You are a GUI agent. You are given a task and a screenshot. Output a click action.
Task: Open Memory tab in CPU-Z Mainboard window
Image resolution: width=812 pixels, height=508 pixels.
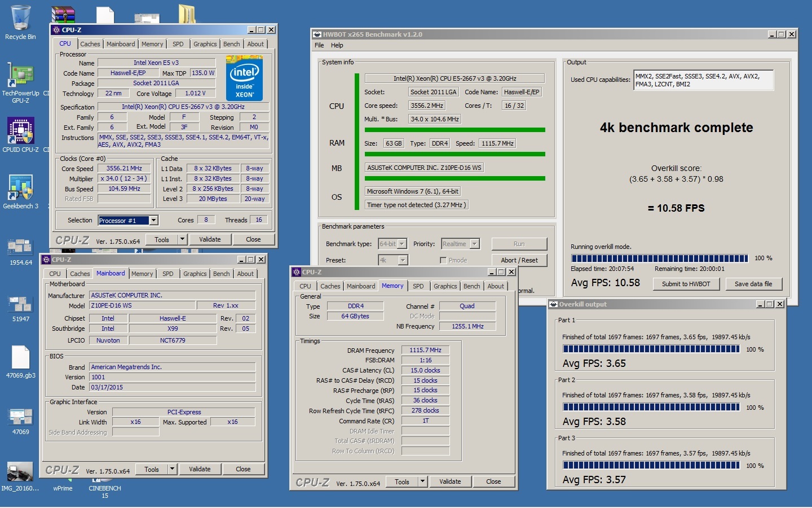[x=142, y=274]
